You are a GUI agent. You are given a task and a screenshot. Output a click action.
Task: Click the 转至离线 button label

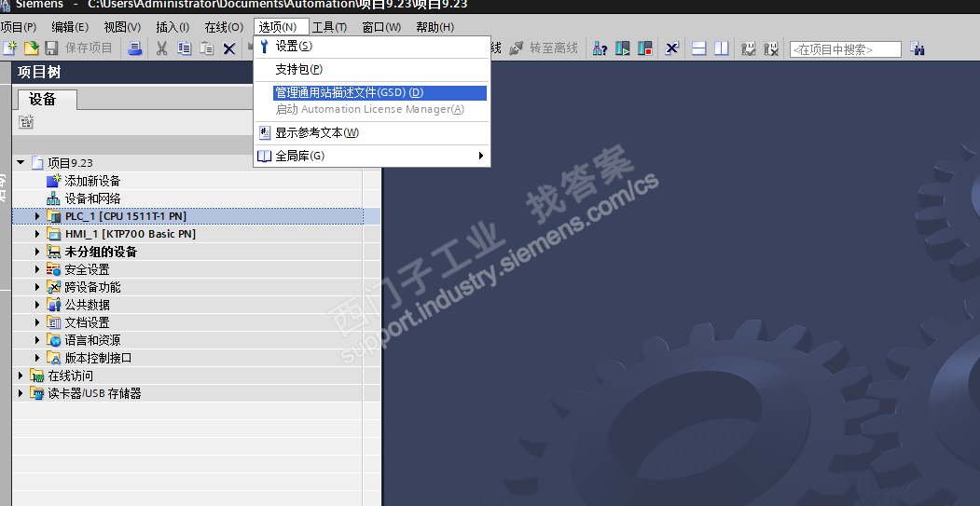tap(554, 48)
